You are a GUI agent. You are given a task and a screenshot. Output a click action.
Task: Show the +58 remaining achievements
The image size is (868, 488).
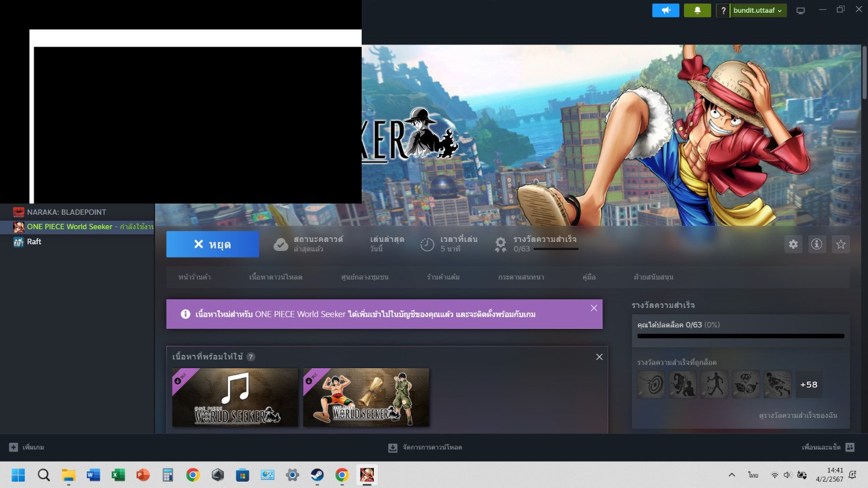tap(809, 384)
